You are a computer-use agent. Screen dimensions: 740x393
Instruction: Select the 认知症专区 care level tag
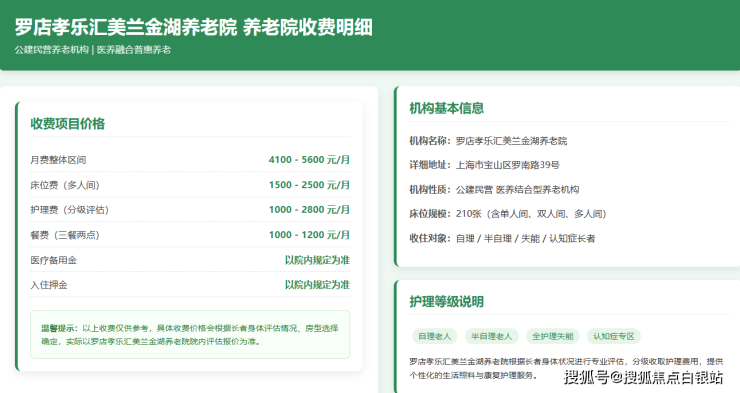[614, 336]
